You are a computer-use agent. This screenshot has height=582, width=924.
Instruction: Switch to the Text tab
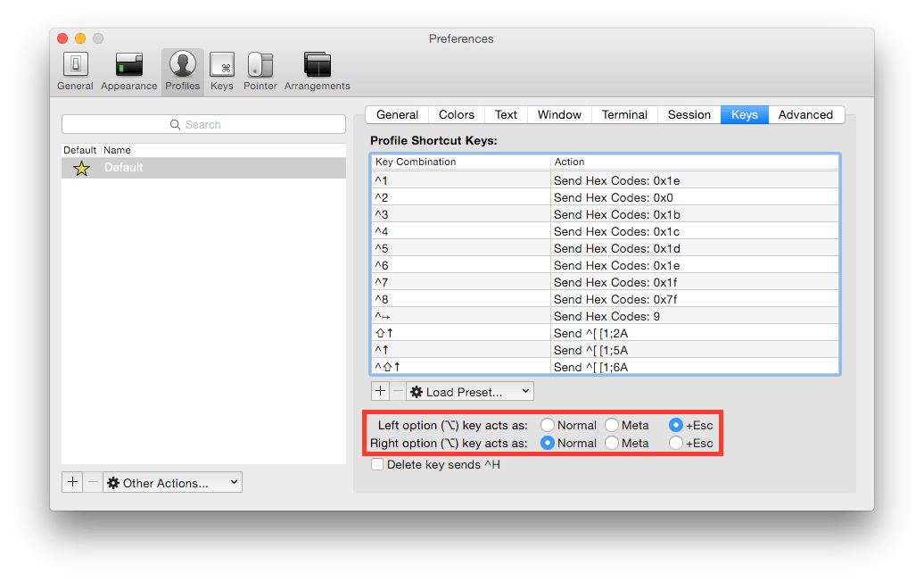506,114
